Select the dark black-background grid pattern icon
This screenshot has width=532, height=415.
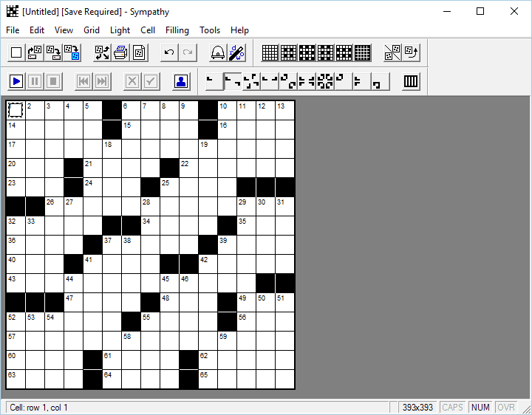pos(362,52)
